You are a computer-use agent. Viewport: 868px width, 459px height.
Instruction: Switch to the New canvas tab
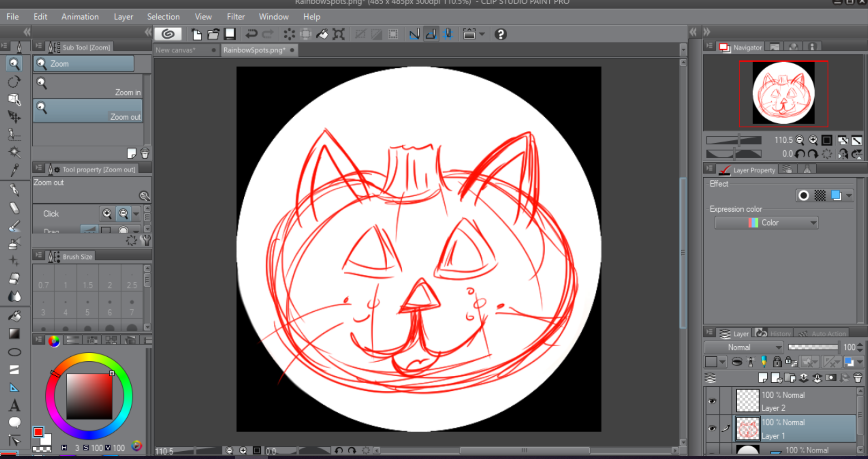176,50
